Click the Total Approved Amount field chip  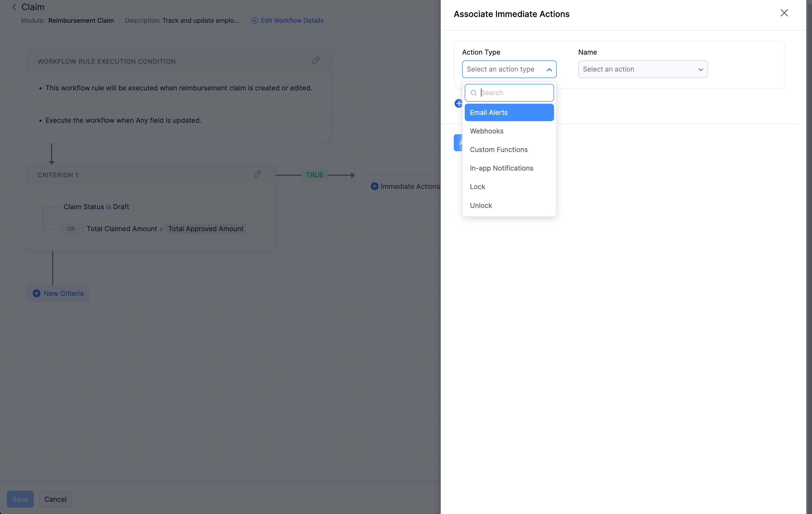[206, 229]
